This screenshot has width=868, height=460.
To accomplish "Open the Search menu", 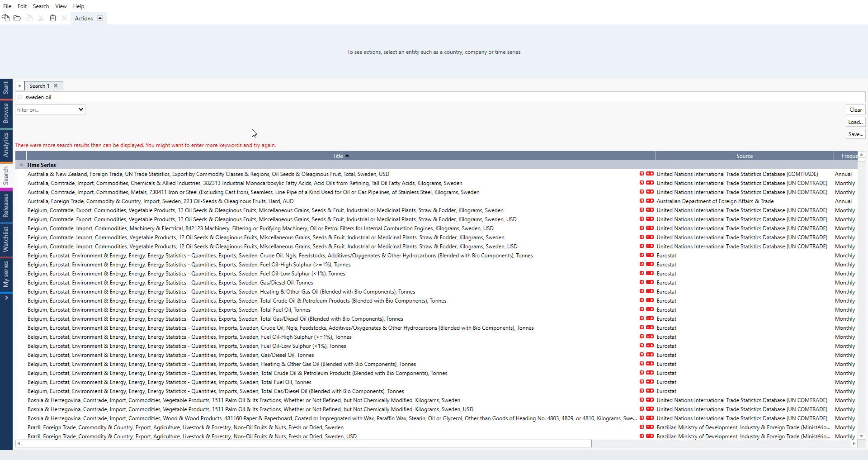I will [x=41, y=6].
